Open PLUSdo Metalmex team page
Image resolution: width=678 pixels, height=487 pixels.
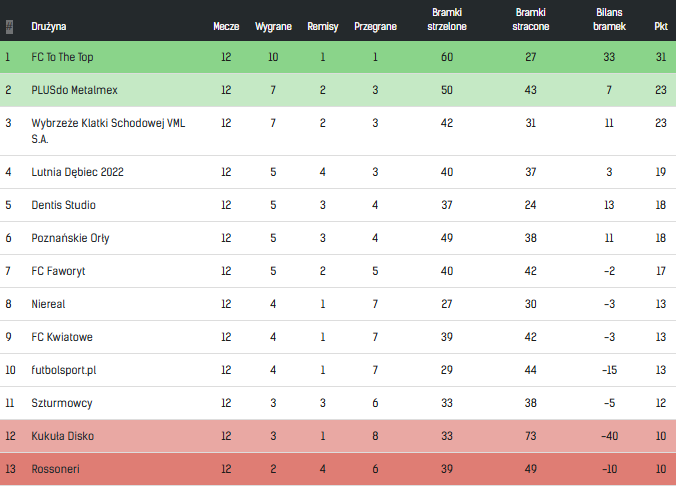[75, 90]
